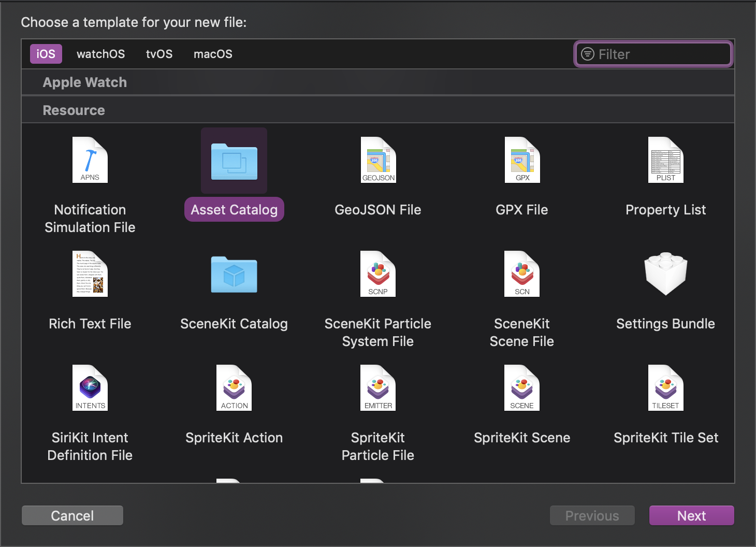Choose the Asset Catalog folder icon
This screenshot has height=547, width=756.
coord(234,161)
